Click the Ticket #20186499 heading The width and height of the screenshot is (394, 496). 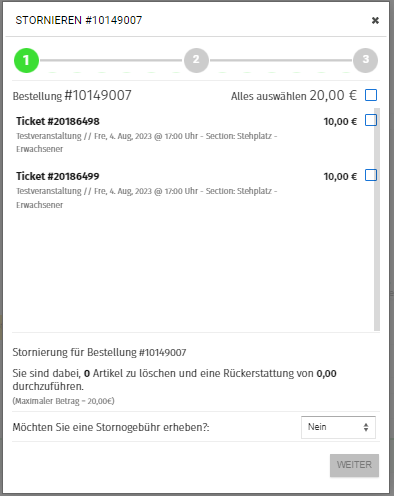coord(58,176)
